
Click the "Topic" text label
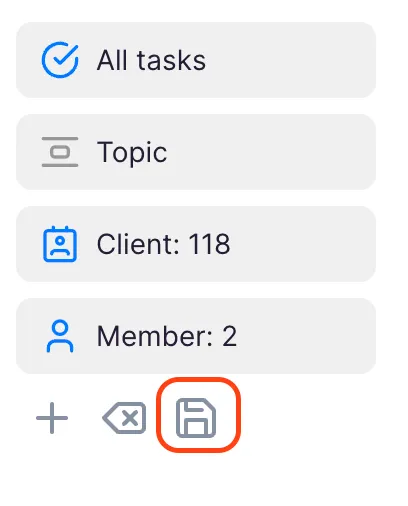(132, 154)
